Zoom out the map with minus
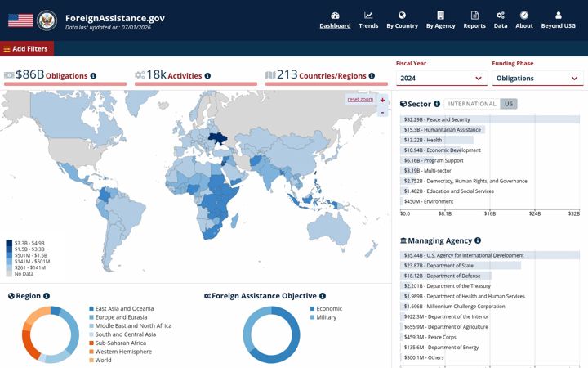This screenshot has width=588, height=368. point(382,112)
